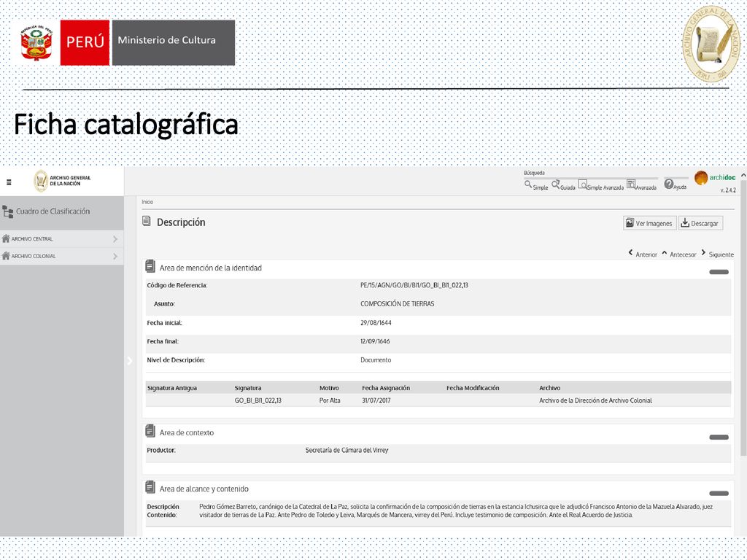Screen dimensions: 747x560
Task: Select the Archivo Central home icon
Action: tap(6, 238)
